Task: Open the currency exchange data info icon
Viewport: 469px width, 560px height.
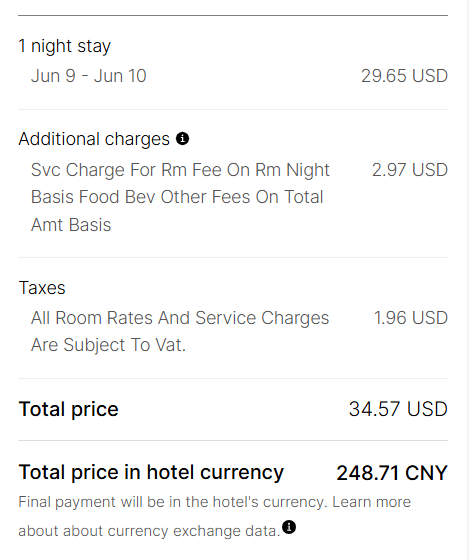Action: point(289,527)
